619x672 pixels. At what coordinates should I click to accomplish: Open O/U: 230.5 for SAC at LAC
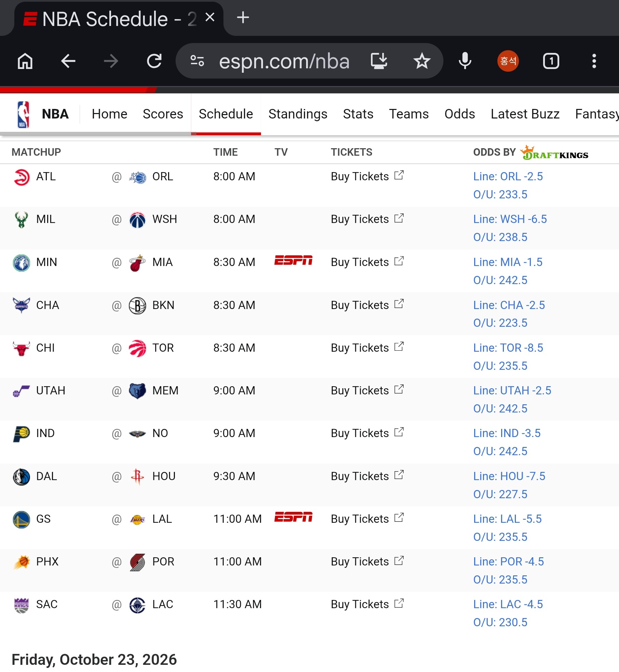[x=500, y=622]
